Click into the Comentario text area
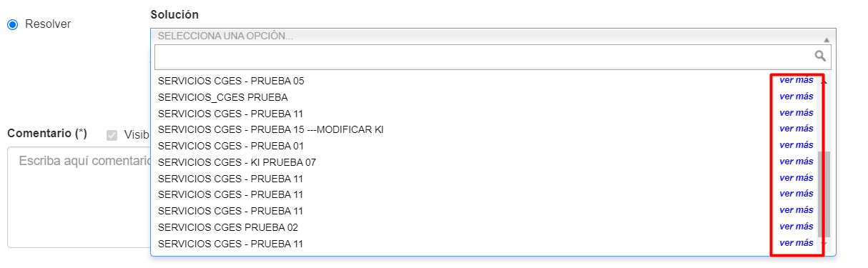The width and height of the screenshot is (868, 268). [x=79, y=197]
